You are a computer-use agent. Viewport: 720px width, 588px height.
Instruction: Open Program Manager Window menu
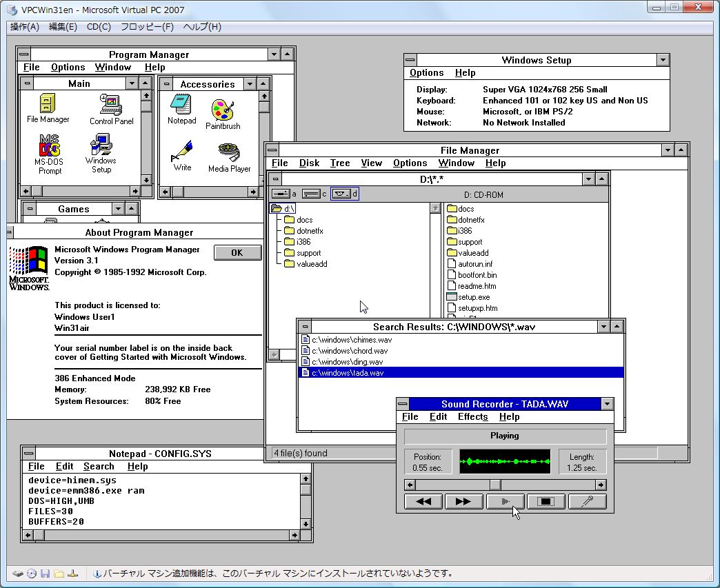pos(113,67)
